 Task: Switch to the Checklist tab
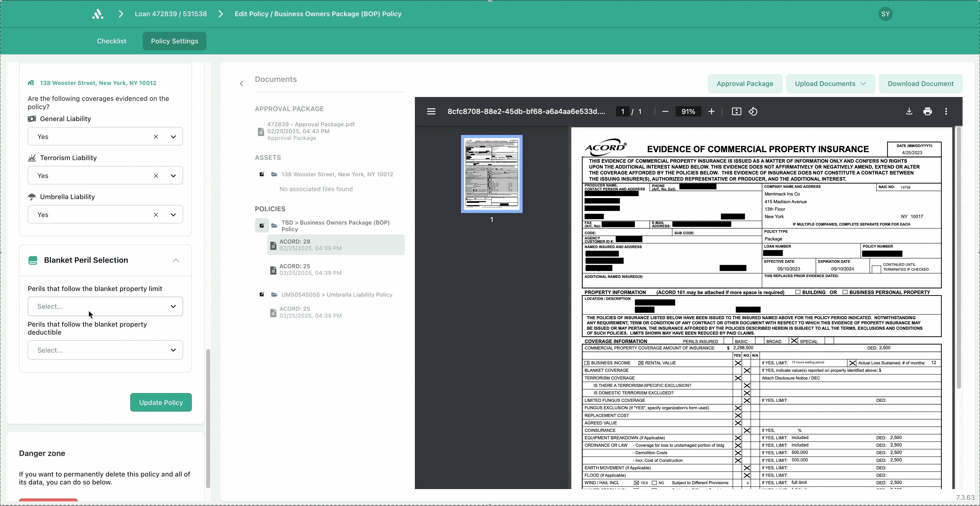(x=112, y=41)
